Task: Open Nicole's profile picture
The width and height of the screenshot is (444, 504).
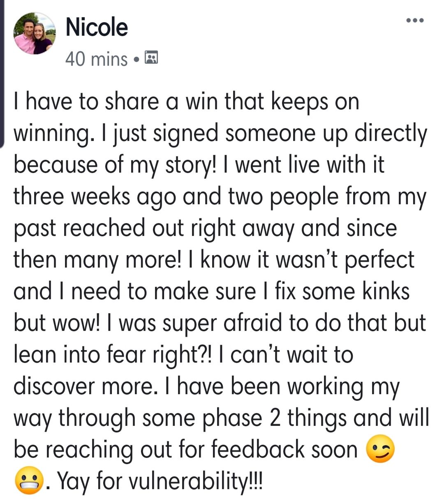Action: click(35, 34)
